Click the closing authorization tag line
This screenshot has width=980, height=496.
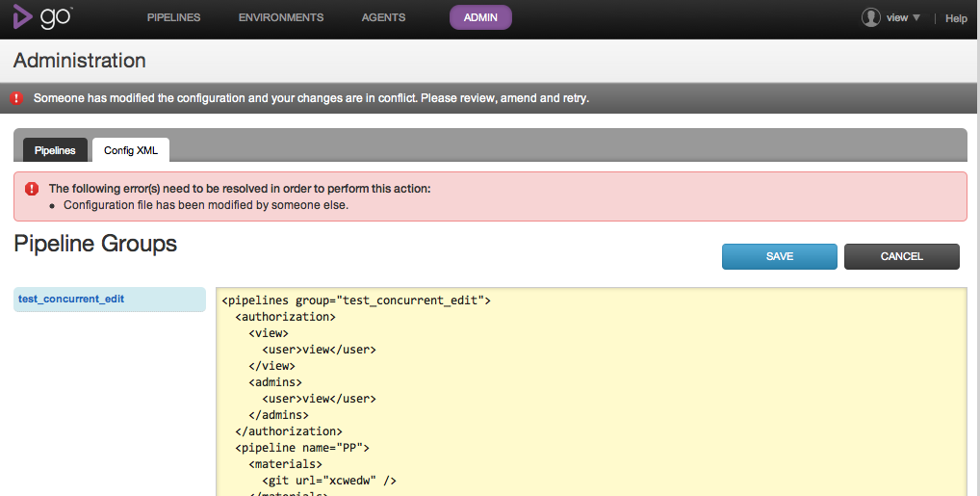point(289,431)
